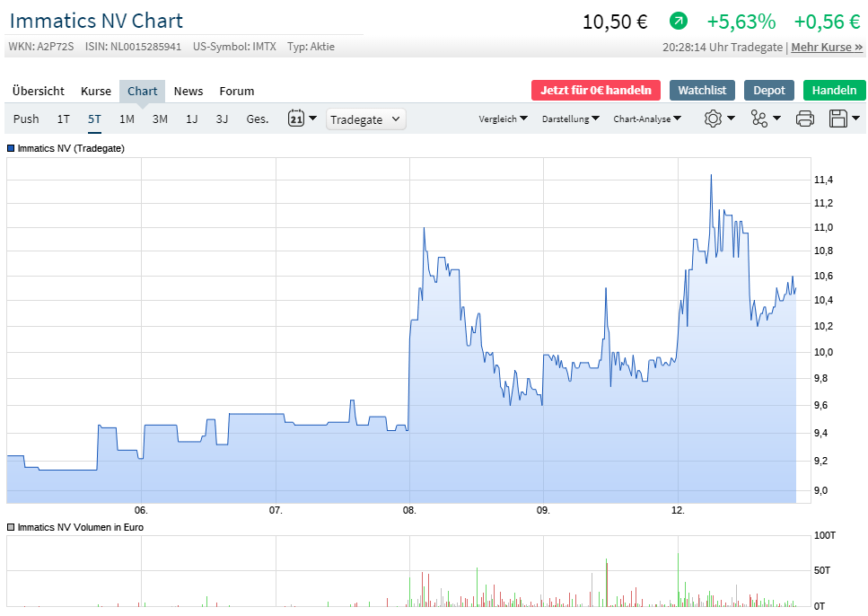
Task: Expand the Tradegate exchange dropdown
Action: (365, 119)
